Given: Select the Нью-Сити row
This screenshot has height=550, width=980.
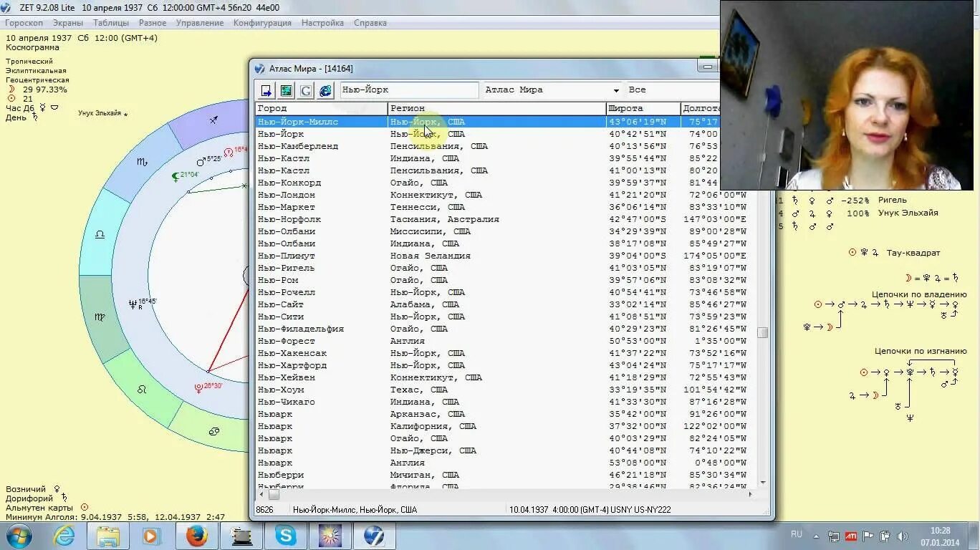Looking at the screenshot, I should tap(506, 317).
